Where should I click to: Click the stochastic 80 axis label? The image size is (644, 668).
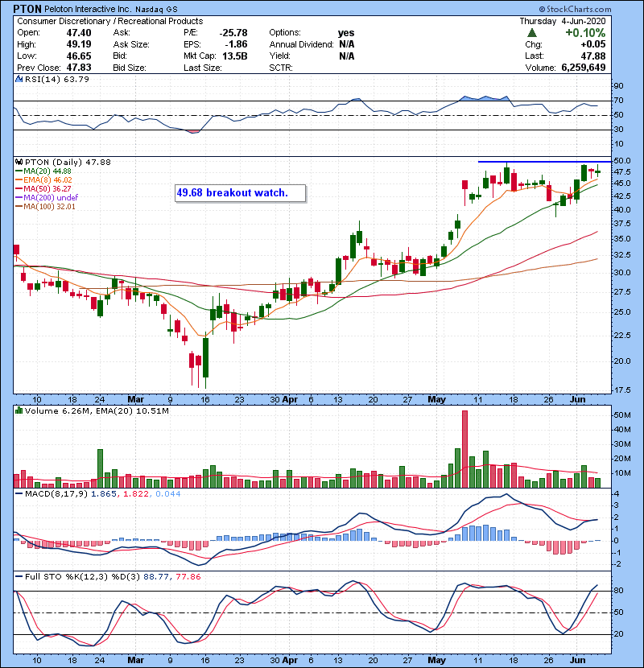click(x=618, y=591)
